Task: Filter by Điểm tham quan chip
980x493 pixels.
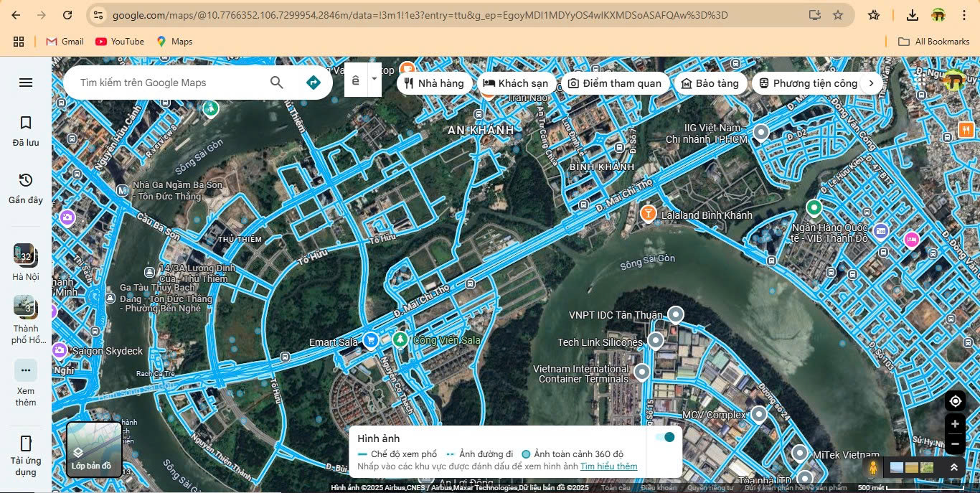Action: [x=615, y=83]
